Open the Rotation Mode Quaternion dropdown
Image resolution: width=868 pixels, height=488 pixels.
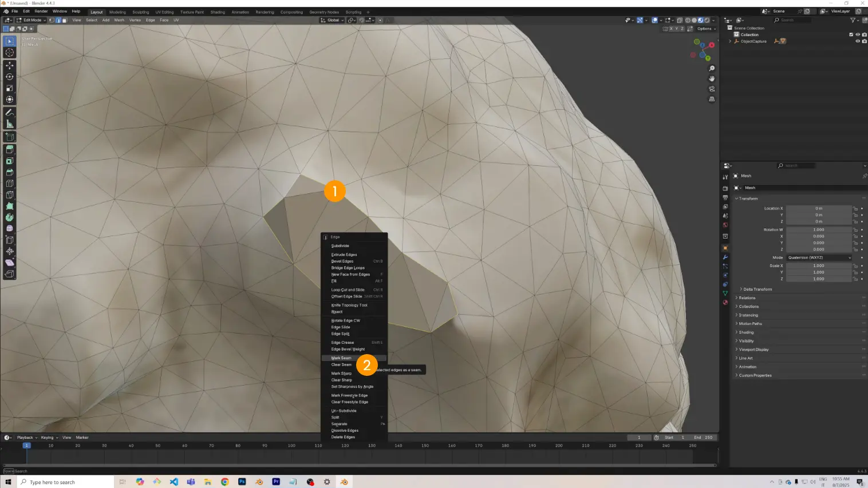819,257
